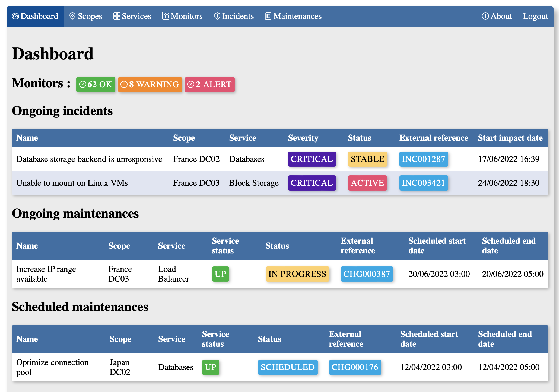Image resolution: width=559 pixels, height=392 pixels.
Task: Click the 'Block Storage' service cell
Action: click(x=254, y=183)
